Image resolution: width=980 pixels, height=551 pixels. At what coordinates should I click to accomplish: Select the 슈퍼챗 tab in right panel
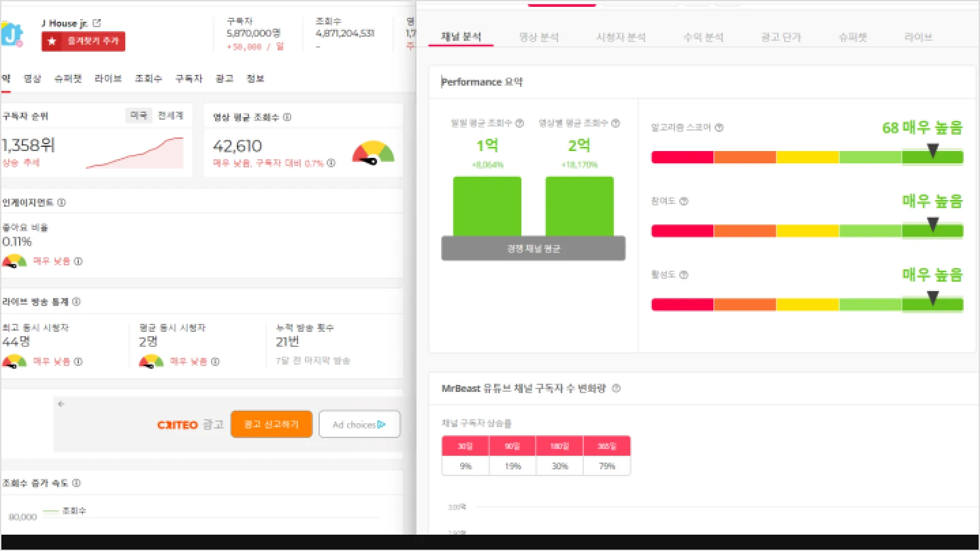[853, 37]
